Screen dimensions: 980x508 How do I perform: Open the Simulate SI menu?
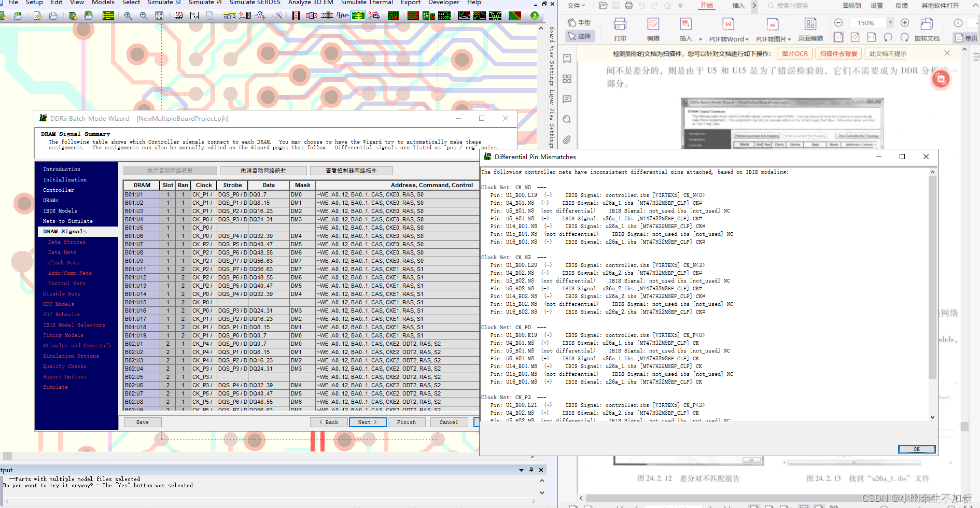164,3
